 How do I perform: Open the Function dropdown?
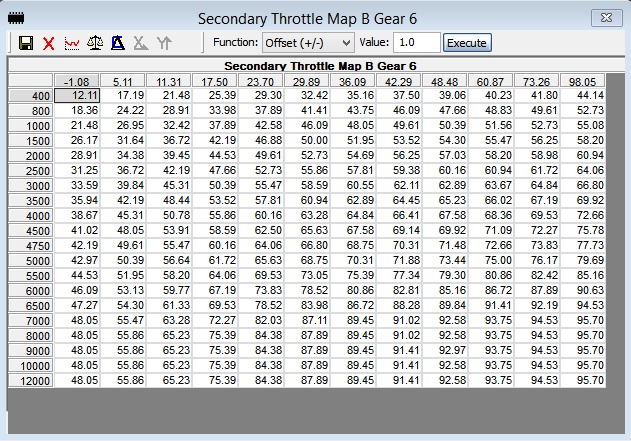tap(308, 43)
